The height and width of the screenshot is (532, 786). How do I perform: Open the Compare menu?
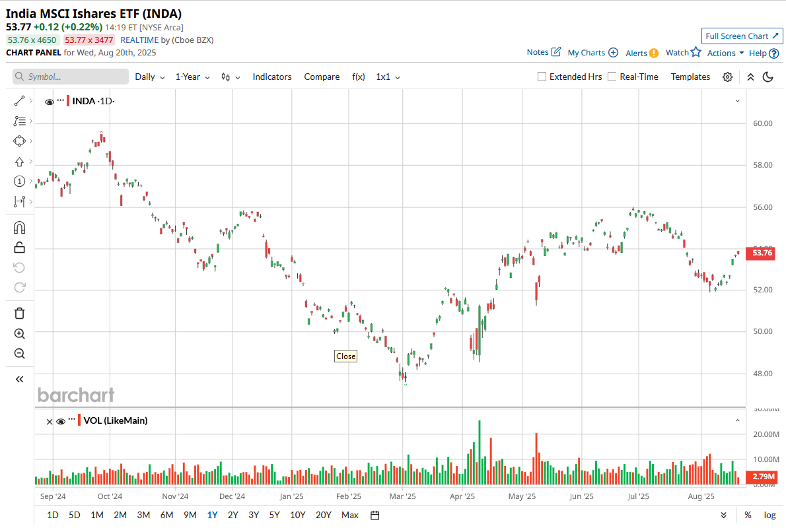[322, 77]
